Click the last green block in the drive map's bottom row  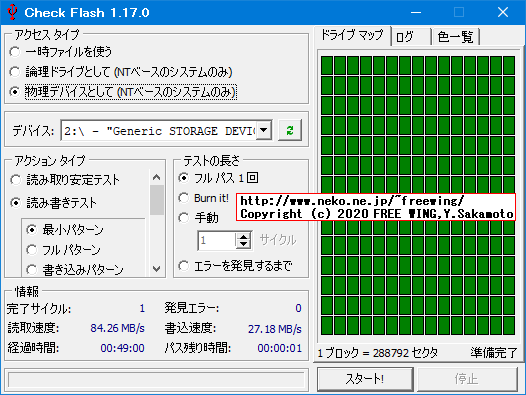509,326
